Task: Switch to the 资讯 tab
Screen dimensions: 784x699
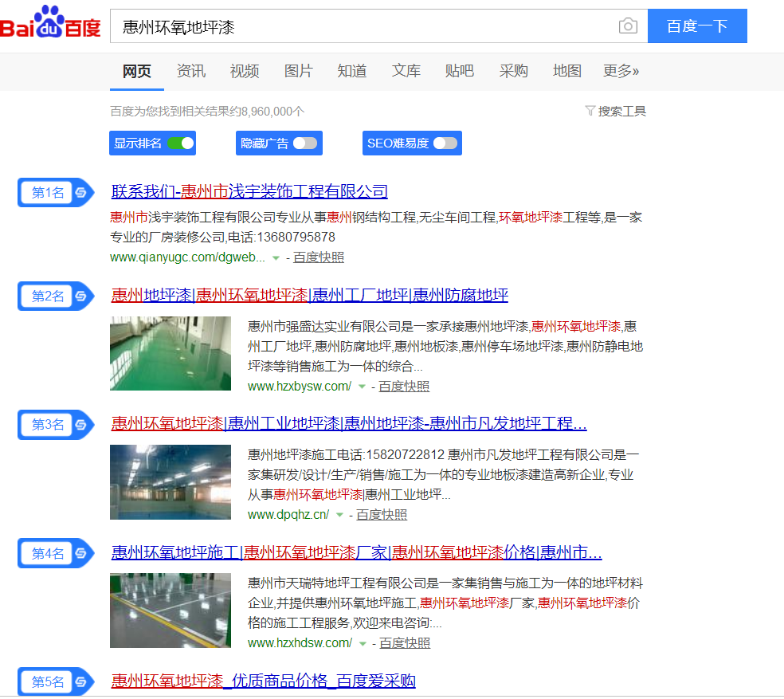Action: tap(191, 71)
